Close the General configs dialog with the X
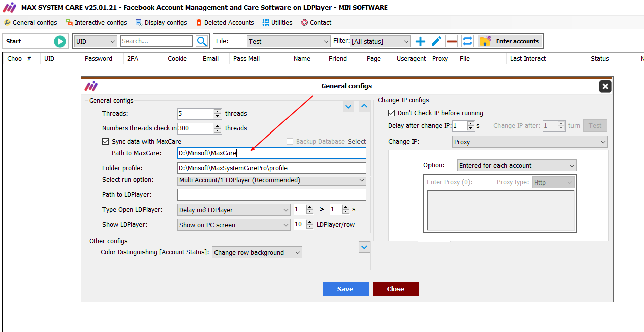Screen dimensions: 644x332 pos(605,86)
